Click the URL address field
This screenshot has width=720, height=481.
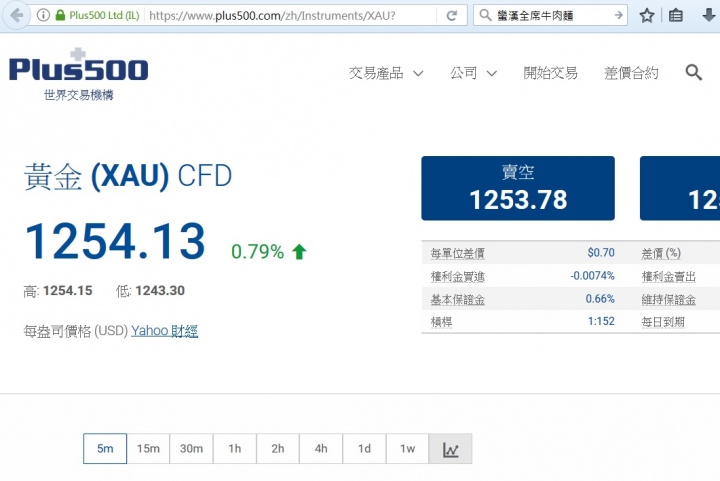(291, 16)
